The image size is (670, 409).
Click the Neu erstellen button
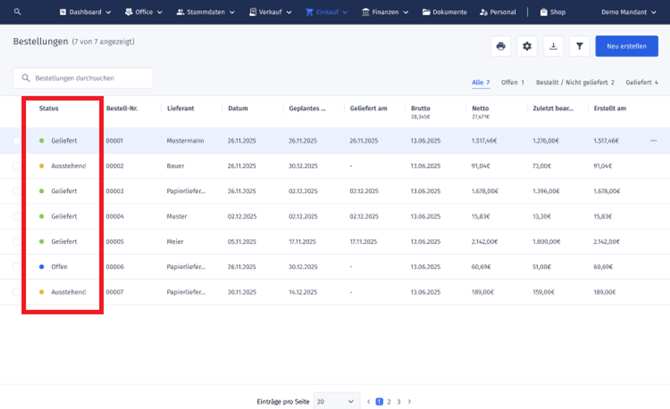click(x=626, y=46)
